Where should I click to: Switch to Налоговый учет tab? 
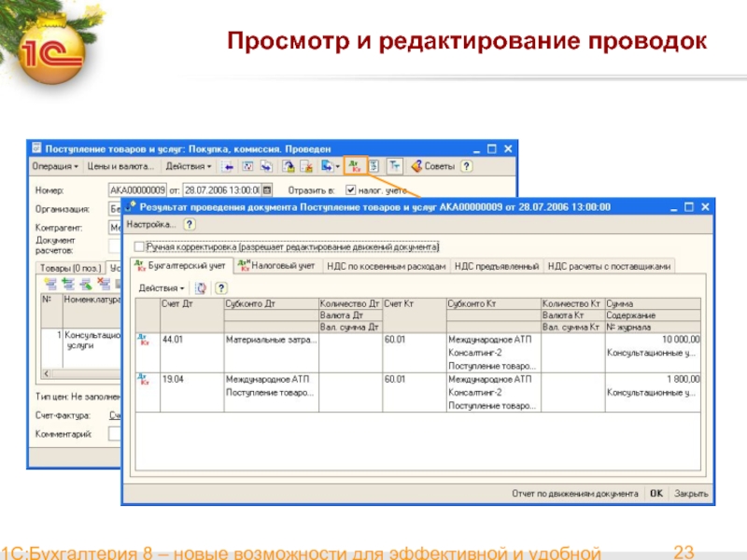276,266
